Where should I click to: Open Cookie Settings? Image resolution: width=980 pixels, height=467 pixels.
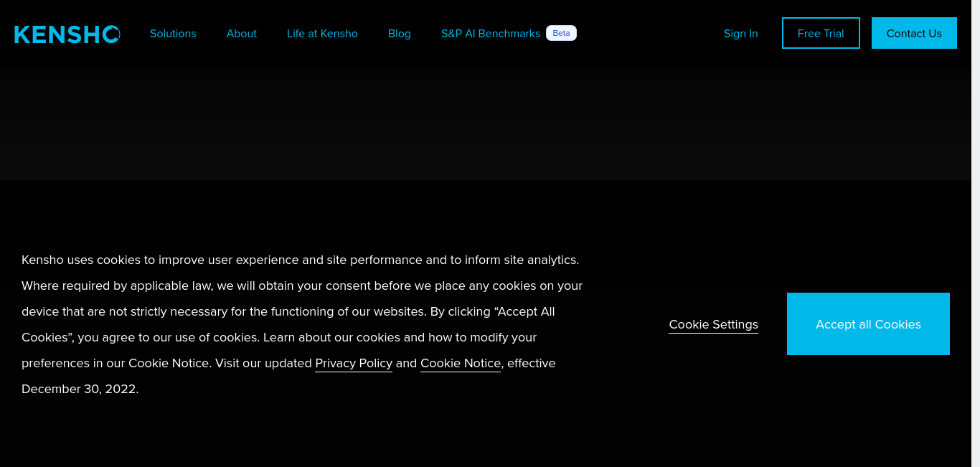click(x=714, y=324)
